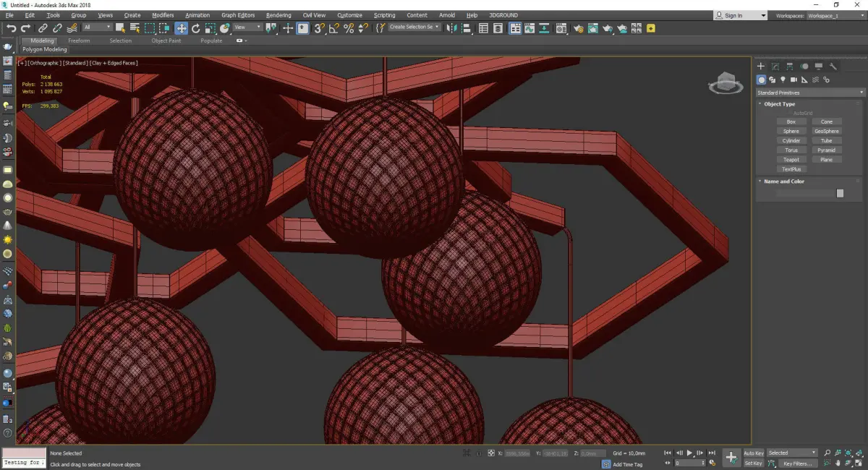Open the 'View' reference coordinate dropdown

click(x=247, y=27)
